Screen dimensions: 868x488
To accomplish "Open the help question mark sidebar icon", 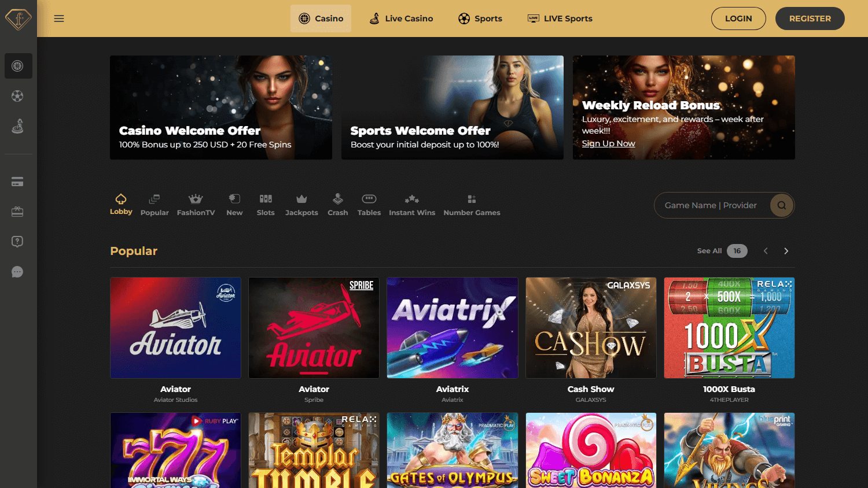I will click(17, 242).
